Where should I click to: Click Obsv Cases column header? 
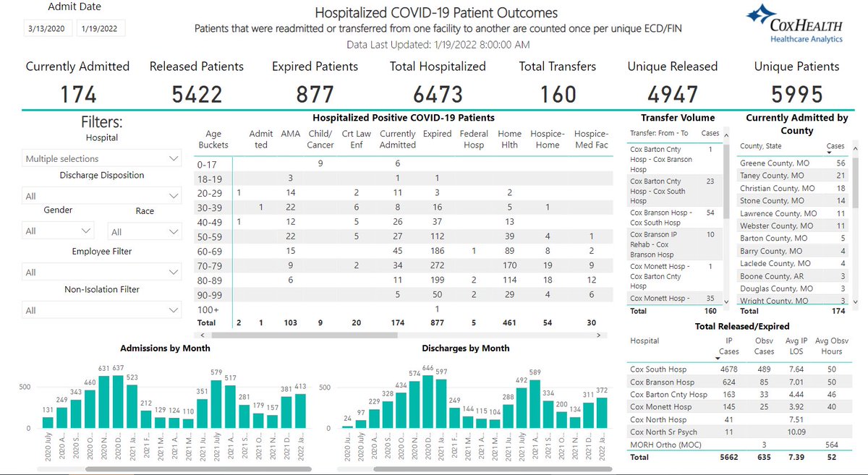tap(764, 346)
